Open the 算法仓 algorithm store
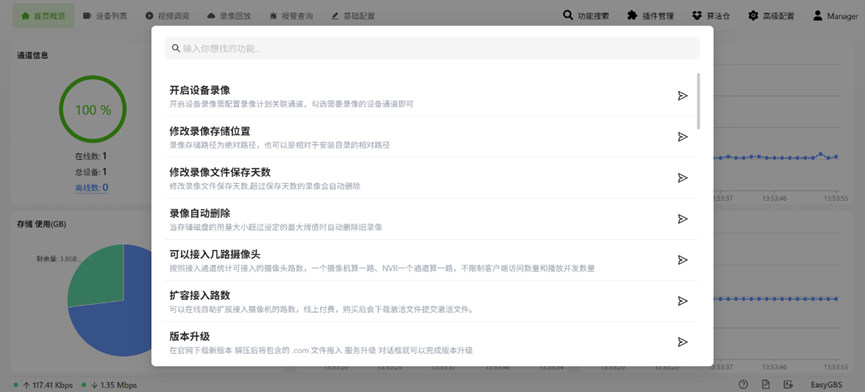Viewport: 865px width, 392px height. 711,16
